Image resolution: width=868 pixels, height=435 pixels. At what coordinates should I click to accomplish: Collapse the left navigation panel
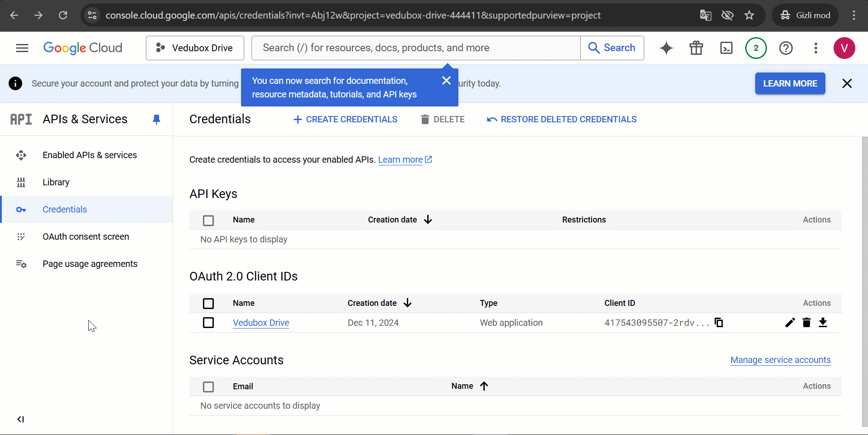(x=20, y=419)
